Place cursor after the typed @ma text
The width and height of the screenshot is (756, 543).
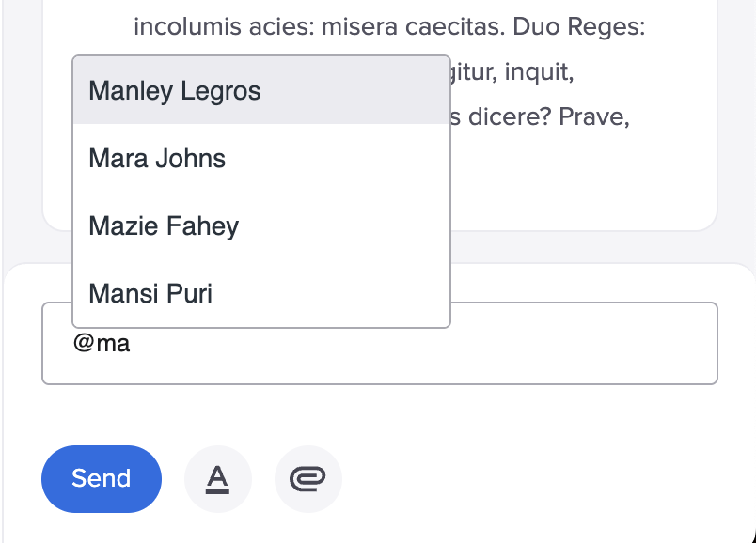tap(131, 344)
